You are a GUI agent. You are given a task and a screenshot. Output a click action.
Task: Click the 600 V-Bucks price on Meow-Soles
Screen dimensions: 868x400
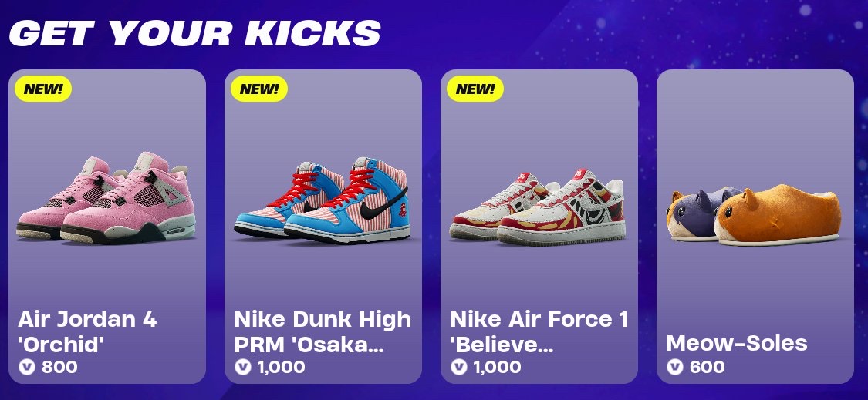(x=708, y=366)
